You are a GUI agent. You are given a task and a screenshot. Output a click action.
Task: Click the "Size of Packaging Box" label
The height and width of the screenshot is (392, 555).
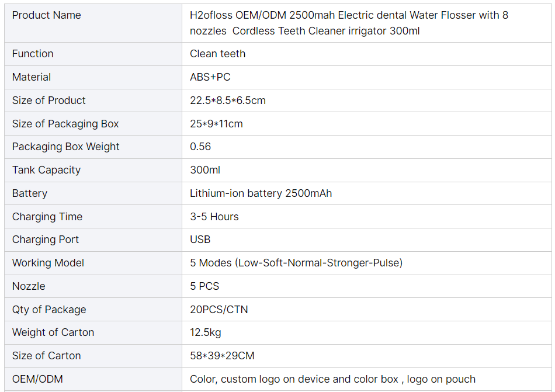pos(65,124)
